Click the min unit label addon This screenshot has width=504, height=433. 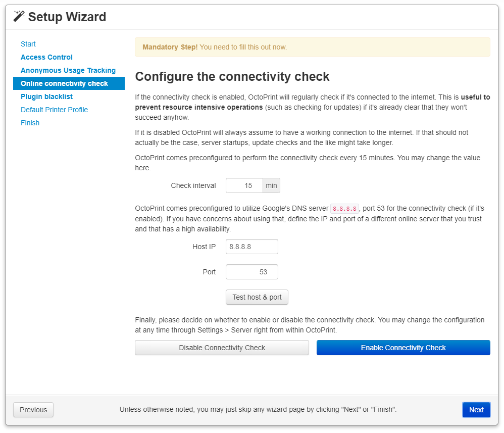[x=271, y=185]
